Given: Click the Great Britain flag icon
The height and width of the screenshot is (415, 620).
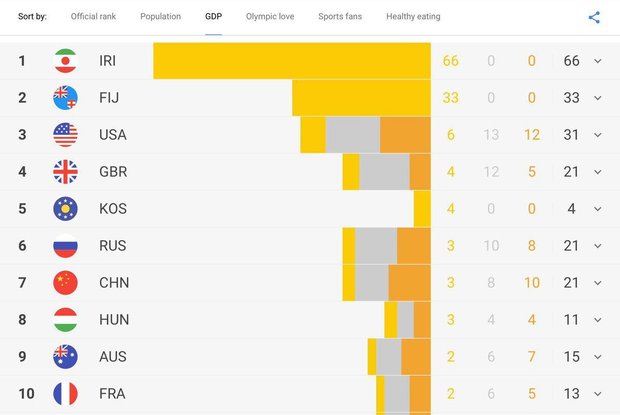Looking at the screenshot, I should click(x=65, y=172).
